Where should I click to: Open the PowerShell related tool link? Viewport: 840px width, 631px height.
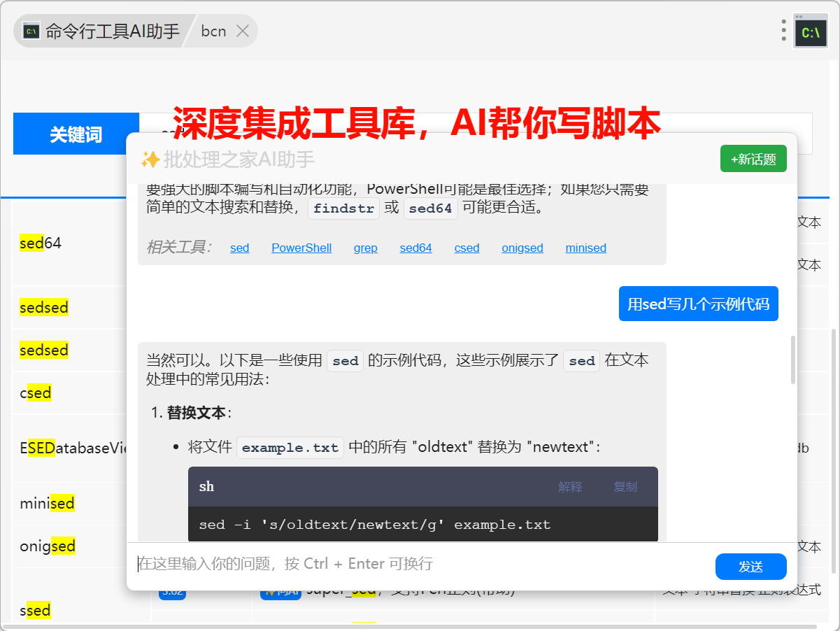(x=301, y=248)
